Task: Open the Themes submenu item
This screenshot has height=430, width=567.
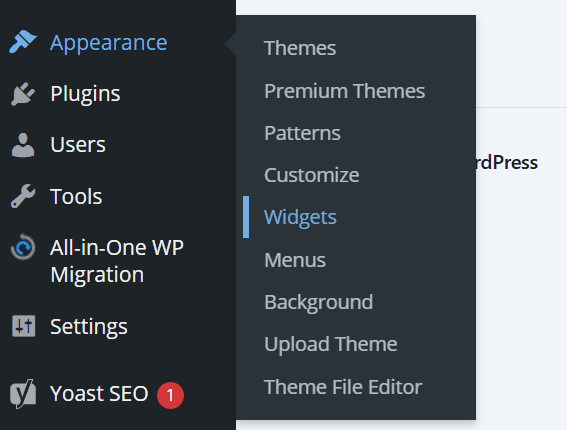Action: click(x=300, y=48)
